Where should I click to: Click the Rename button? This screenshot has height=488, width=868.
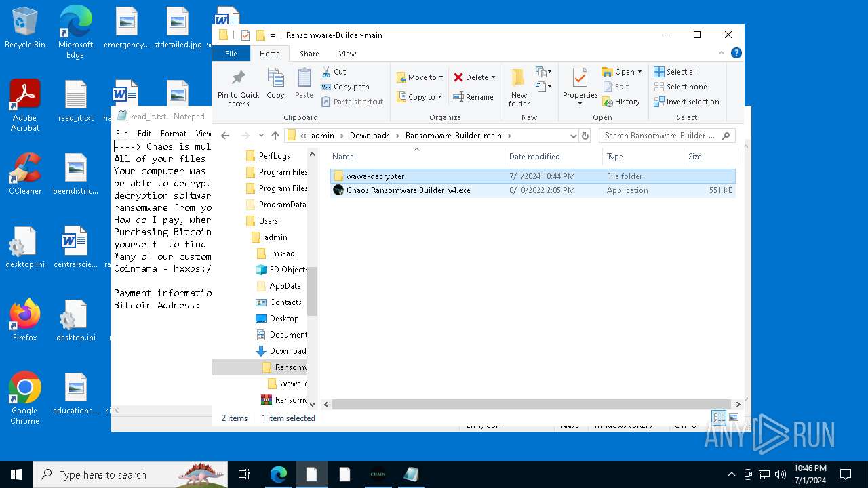point(473,97)
